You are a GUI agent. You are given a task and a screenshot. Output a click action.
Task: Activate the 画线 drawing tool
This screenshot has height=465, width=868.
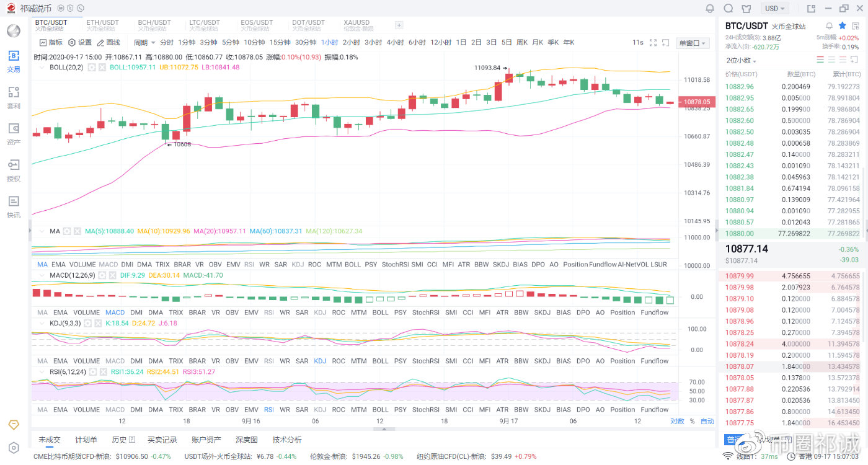108,43
